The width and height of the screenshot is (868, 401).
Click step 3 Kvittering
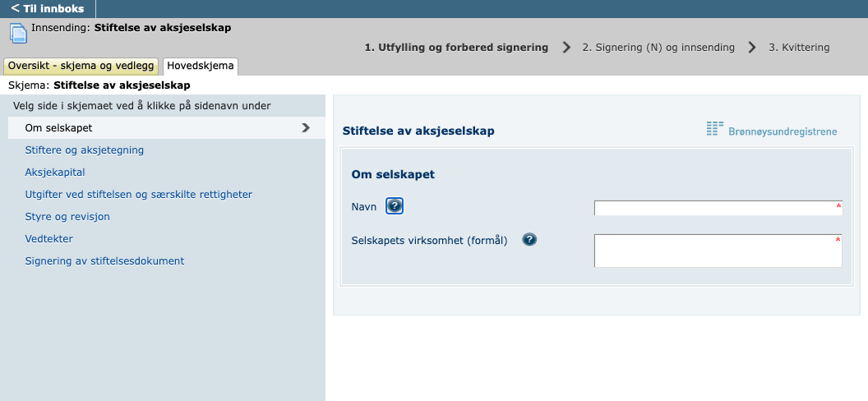(799, 48)
